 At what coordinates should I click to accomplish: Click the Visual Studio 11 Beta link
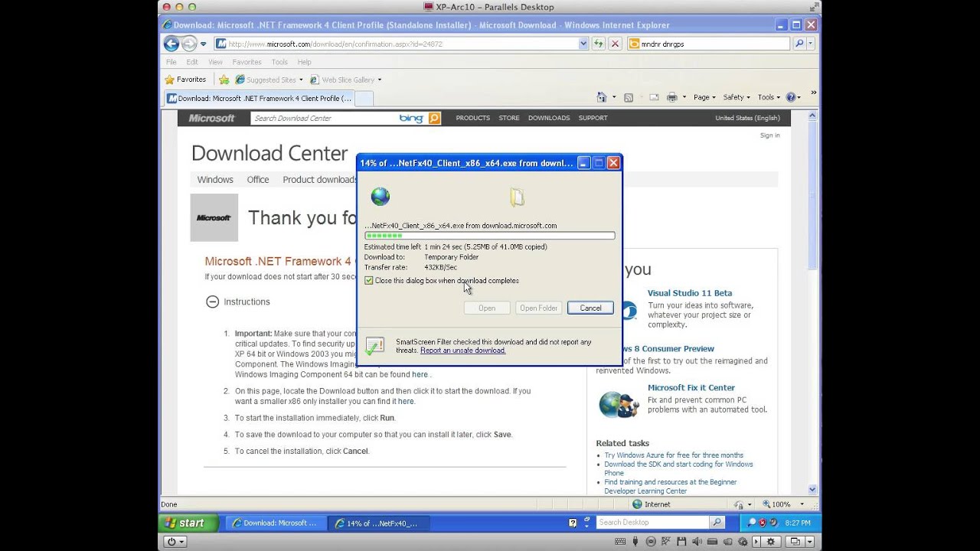690,293
